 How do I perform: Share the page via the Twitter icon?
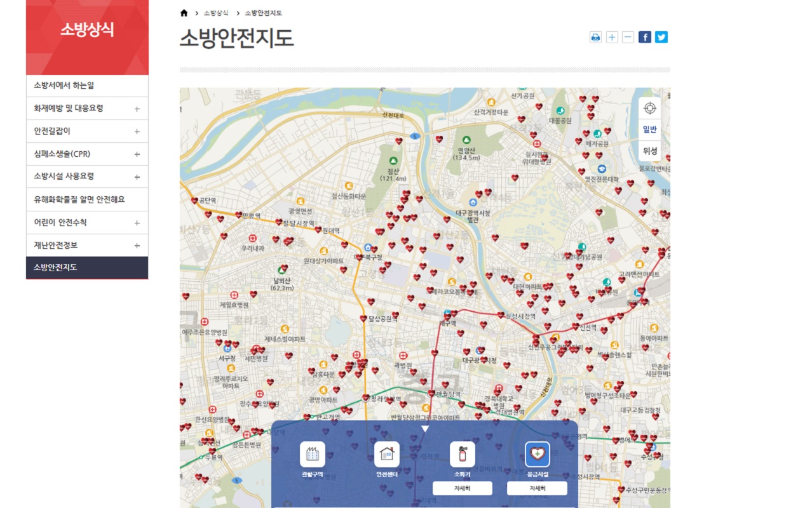point(661,37)
